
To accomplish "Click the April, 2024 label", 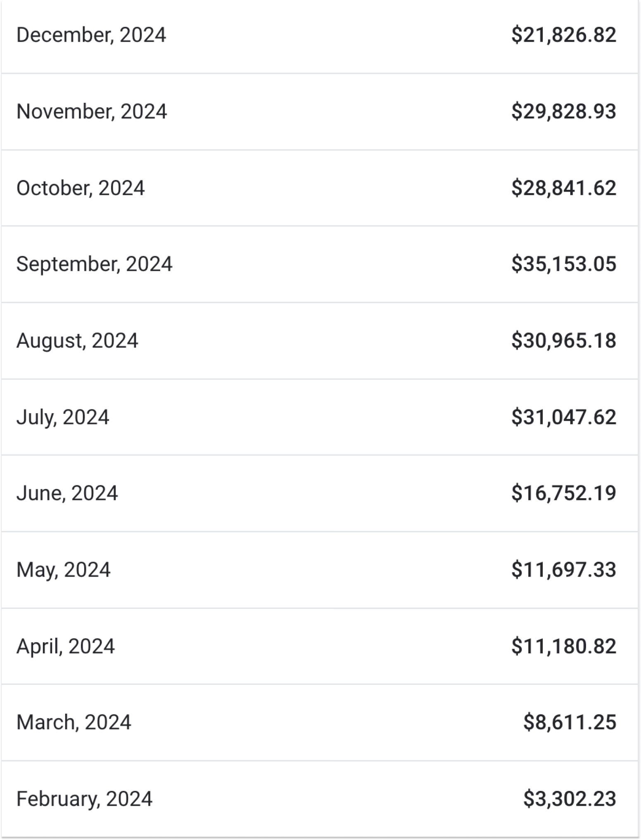I will click(66, 646).
